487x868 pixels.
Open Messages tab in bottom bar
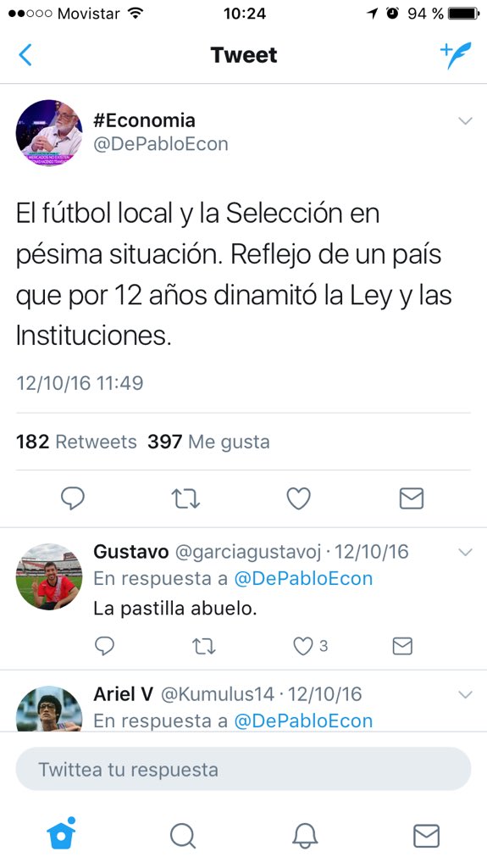tap(427, 835)
